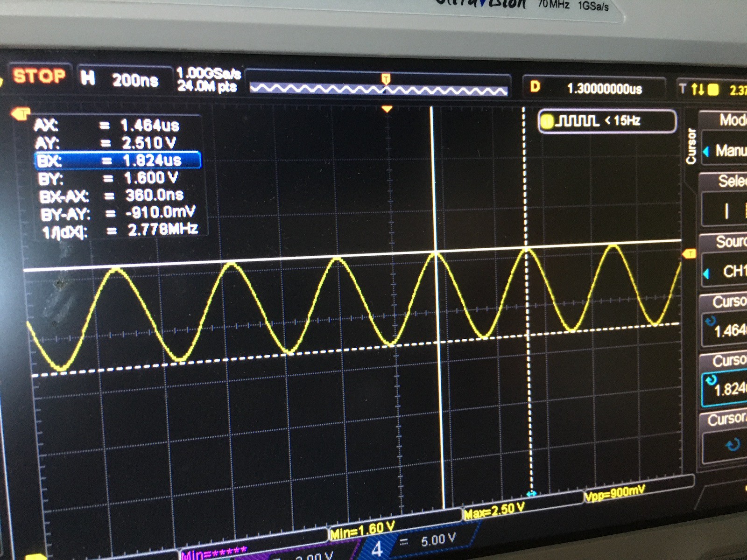Click the blue knob icon under CursorAB

(x=733, y=445)
